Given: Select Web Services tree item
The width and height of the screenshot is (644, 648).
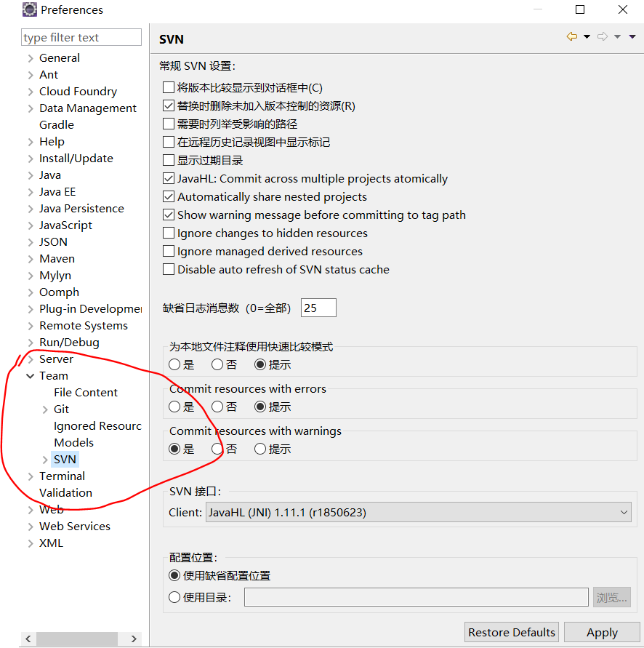Looking at the screenshot, I should [x=75, y=526].
